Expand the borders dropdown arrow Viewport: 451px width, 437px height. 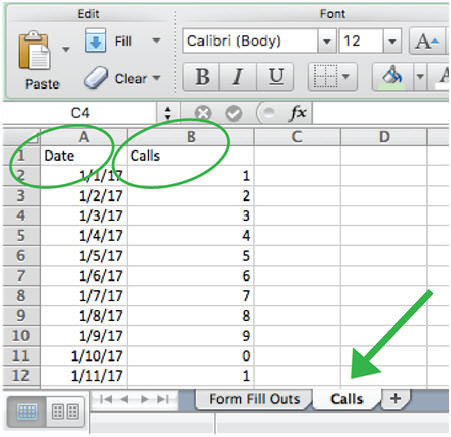click(x=346, y=77)
